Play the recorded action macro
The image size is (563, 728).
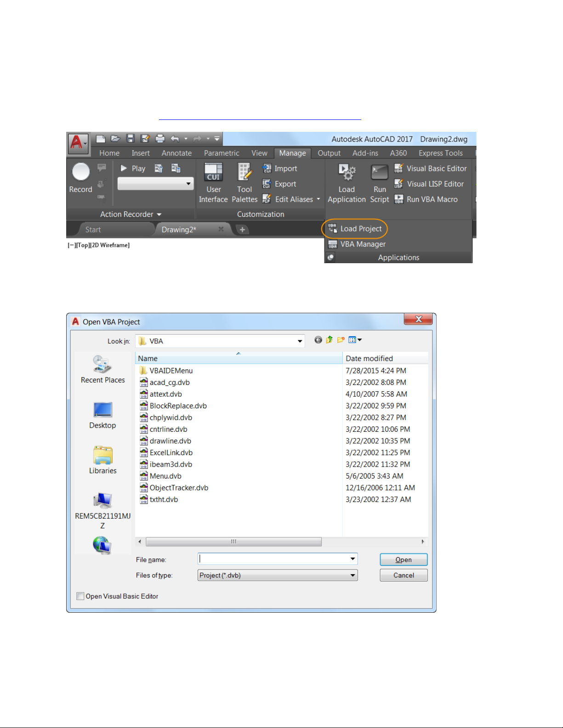133,169
